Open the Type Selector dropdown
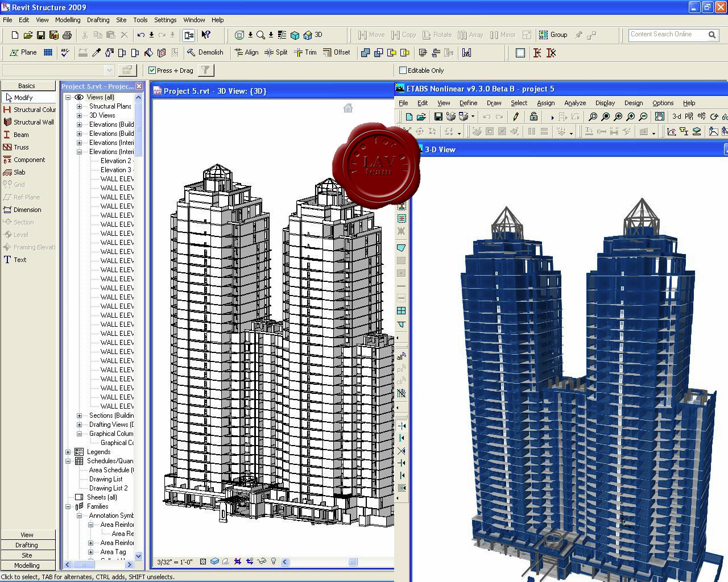This screenshot has width=728, height=582. (x=109, y=70)
